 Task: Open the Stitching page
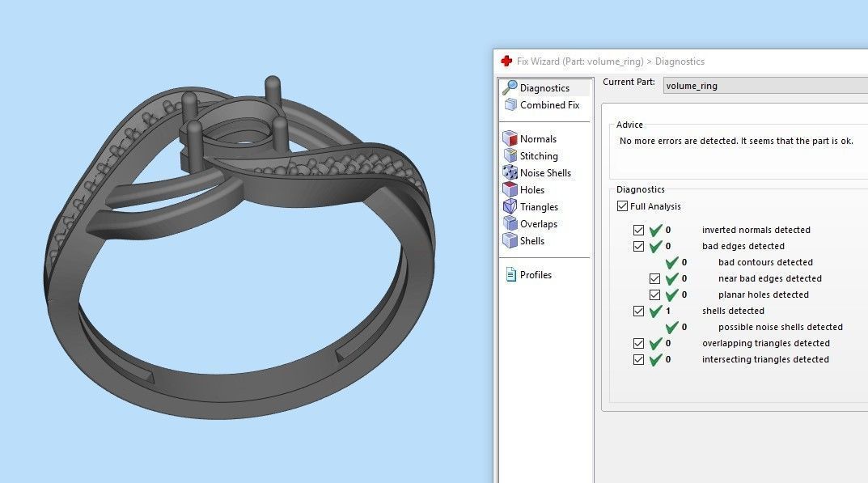(539, 156)
